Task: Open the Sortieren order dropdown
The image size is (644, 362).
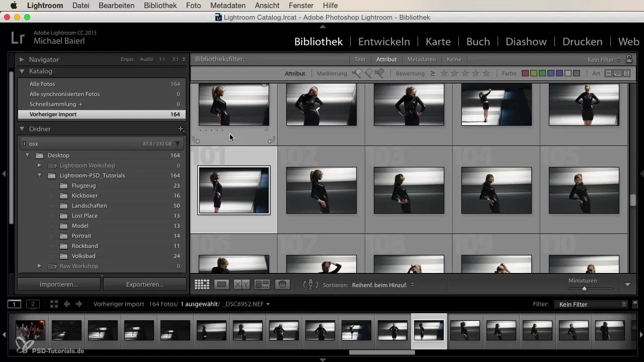Action: pyautogui.click(x=383, y=285)
